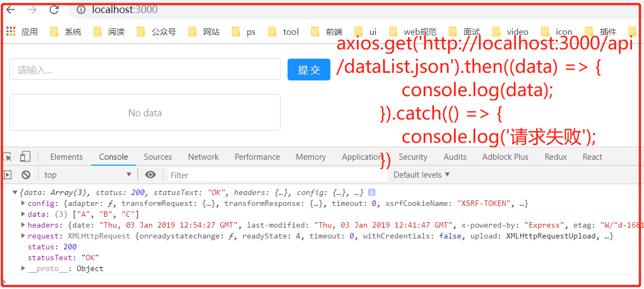Expand the data array property
The height and width of the screenshot is (289, 644).
pyautogui.click(x=23, y=214)
